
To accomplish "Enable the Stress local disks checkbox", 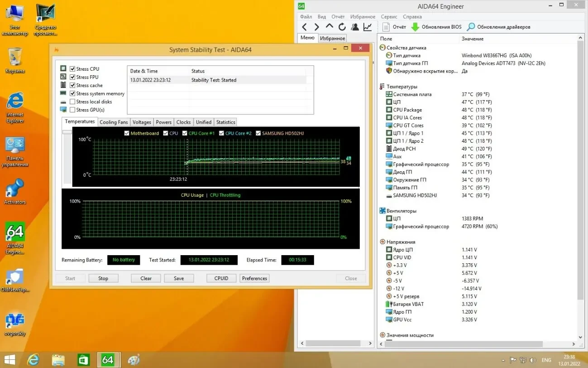I will tap(72, 101).
